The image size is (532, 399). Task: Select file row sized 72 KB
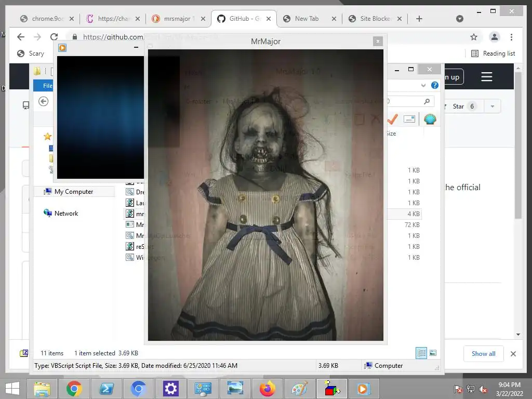pyautogui.click(x=273, y=224)
